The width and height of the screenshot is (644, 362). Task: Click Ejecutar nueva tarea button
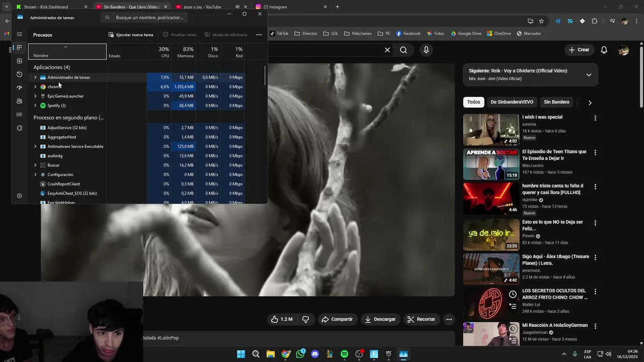tap(131, 35)
